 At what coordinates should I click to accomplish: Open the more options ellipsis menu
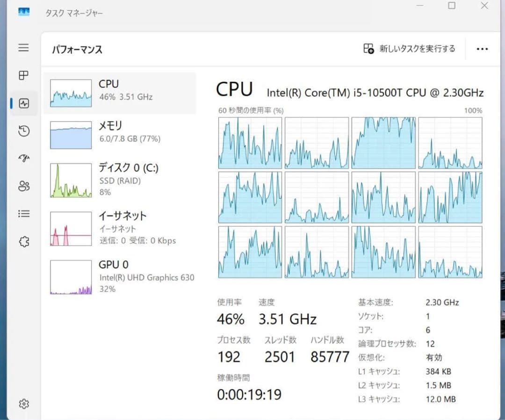482,48
